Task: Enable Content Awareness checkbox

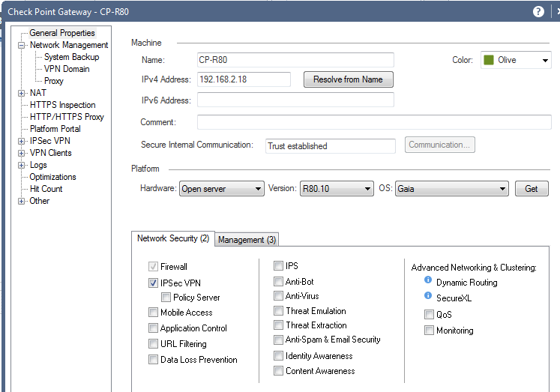Action: pos(278,371)
